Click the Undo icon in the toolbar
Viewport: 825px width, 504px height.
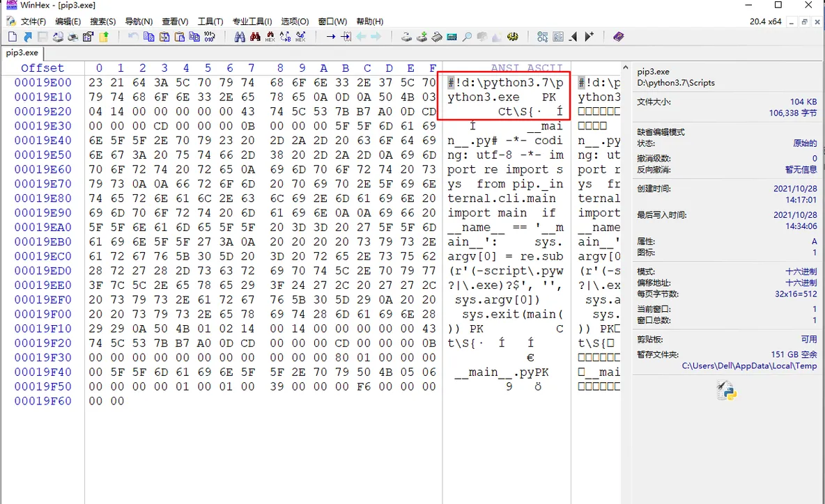pos(133,37)
